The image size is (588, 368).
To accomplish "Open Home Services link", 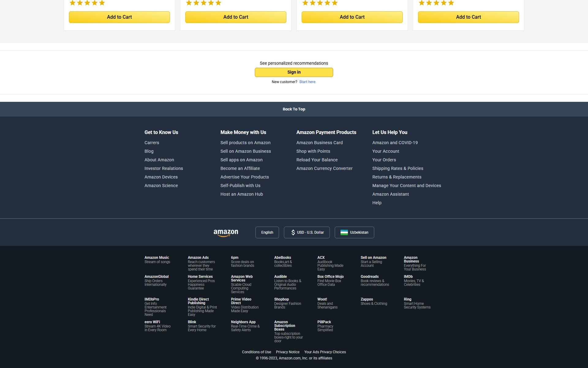I will pos(201,282).
